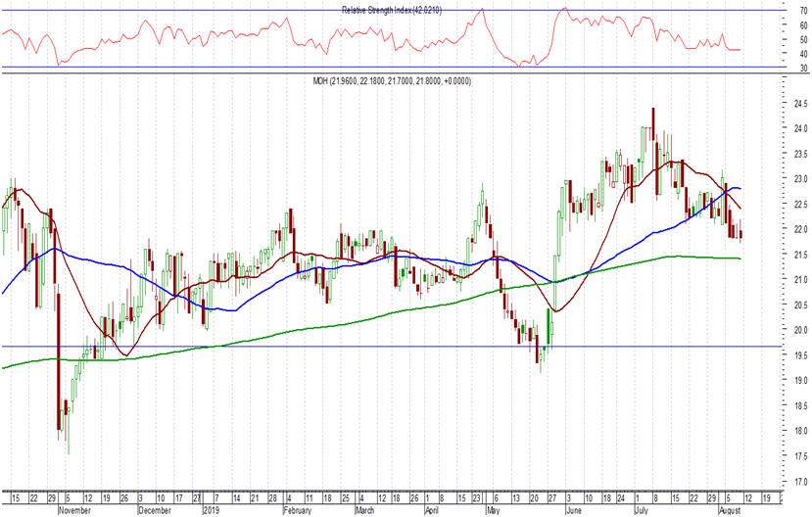The image size is (812, 517).
Task: Select the 50 level on RSI scale
Action: point(804,39)
